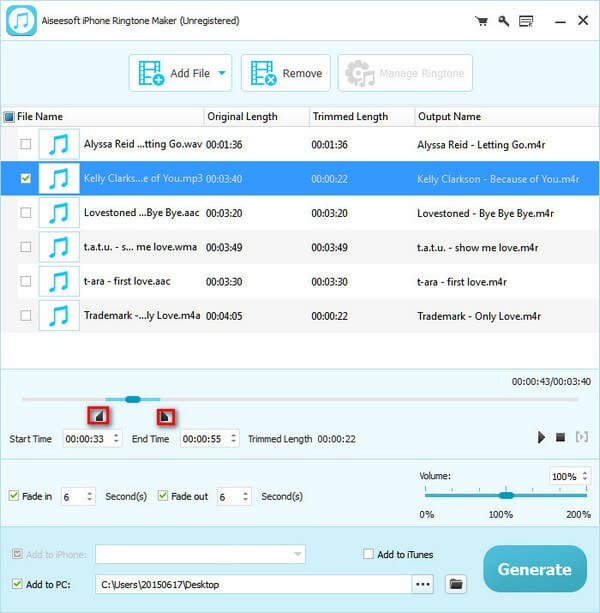Play the selected audio
The width and height of the screenshot is (600, 613).
tap(541, 437)
